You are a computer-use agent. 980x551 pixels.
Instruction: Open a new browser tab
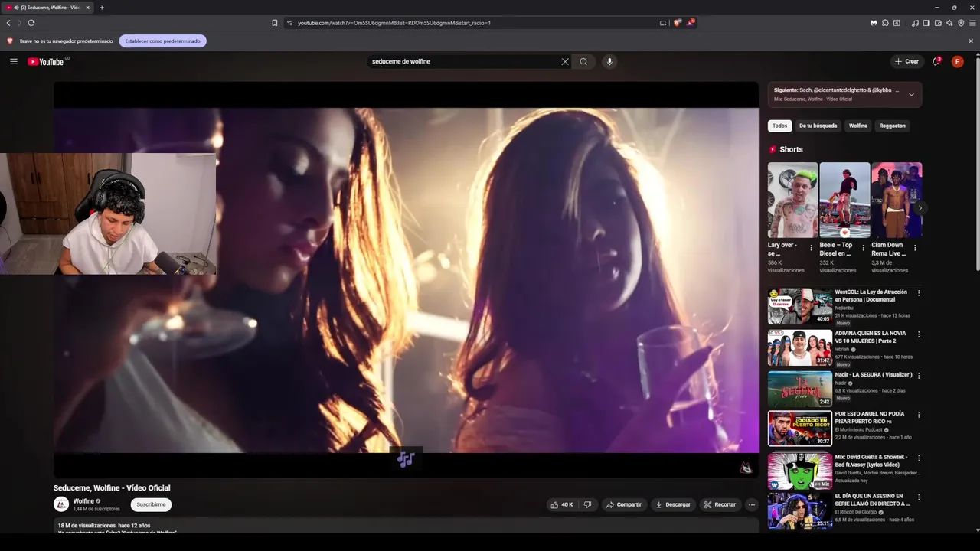[x=101, y=8]
